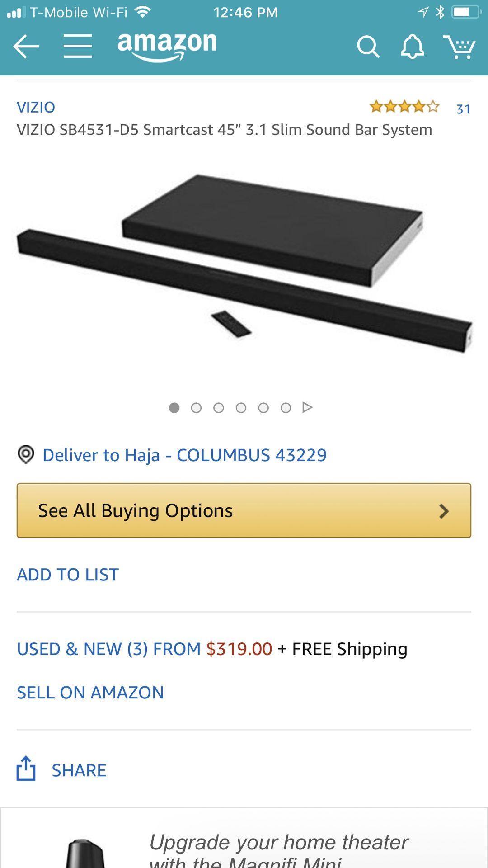
Task: Tap the back arrow icon
Action: 26,47
